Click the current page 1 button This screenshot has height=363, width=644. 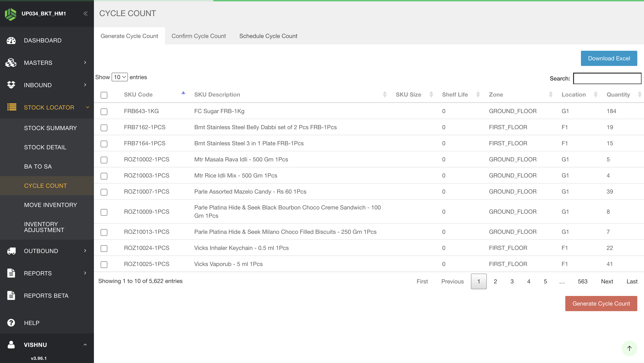point(479,281)
